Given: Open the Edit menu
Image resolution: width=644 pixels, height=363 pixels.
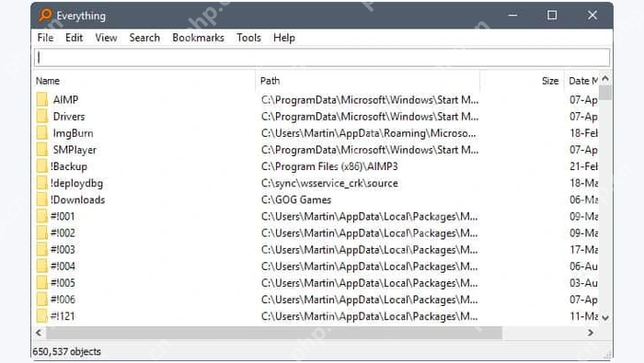Looking at the screenshot, I should [74, 38].
